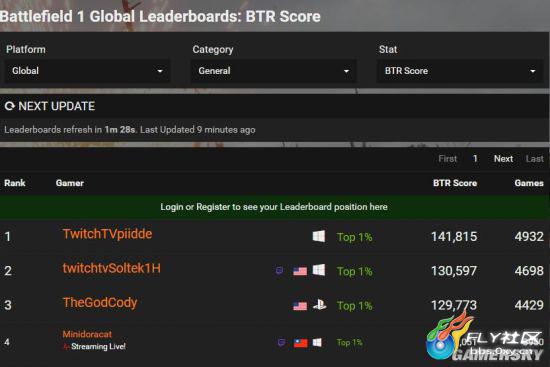The height and width of the screenshot is (367, 550).
Task: Click the US flag in TheGodCody row
Action: click(300, 306)
